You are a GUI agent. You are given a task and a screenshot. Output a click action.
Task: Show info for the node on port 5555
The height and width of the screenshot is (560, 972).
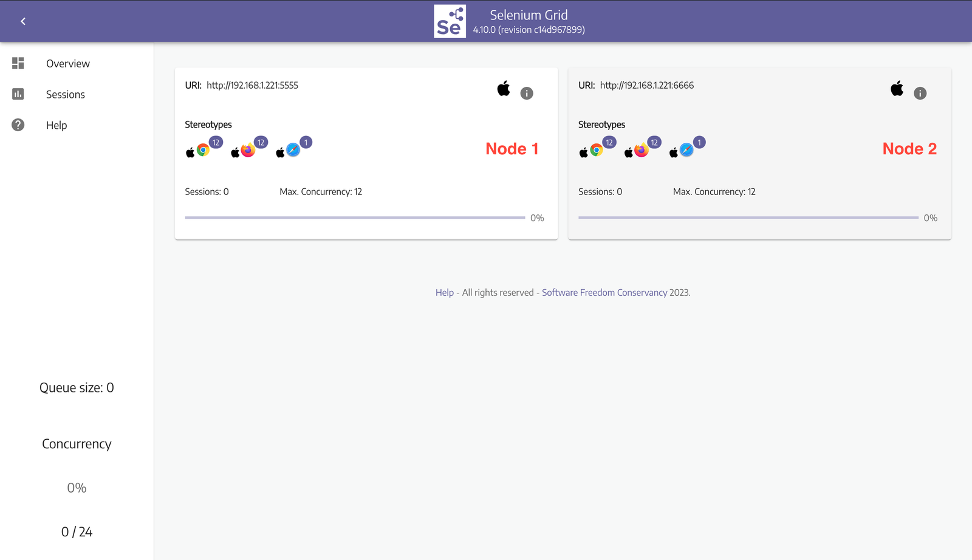[x=527, y=94]
